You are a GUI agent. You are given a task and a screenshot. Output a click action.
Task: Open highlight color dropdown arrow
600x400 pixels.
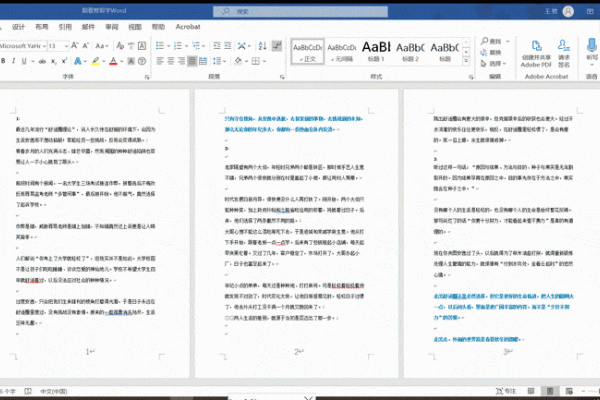[x=104, y=61]
